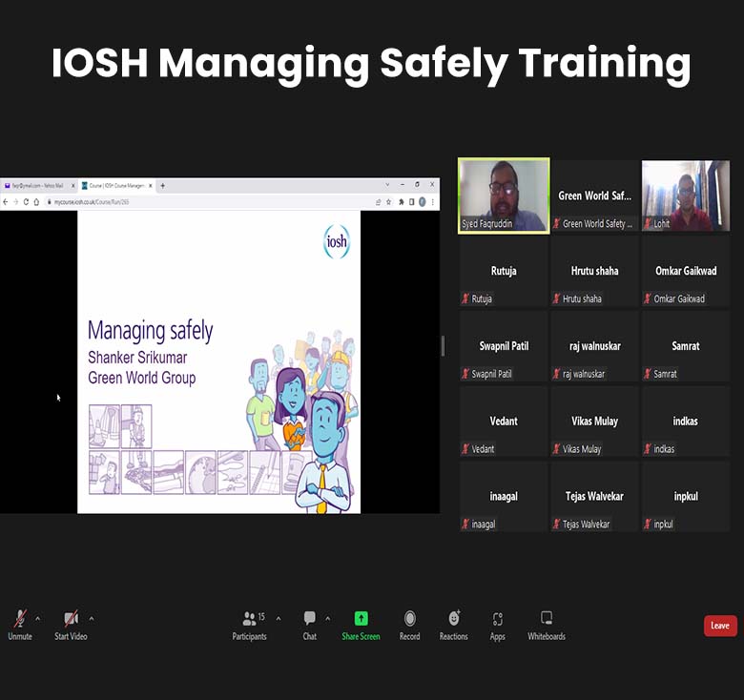
Task: Switch to the Yahoo Mail browser tab
Action: (x=38, y=186)
